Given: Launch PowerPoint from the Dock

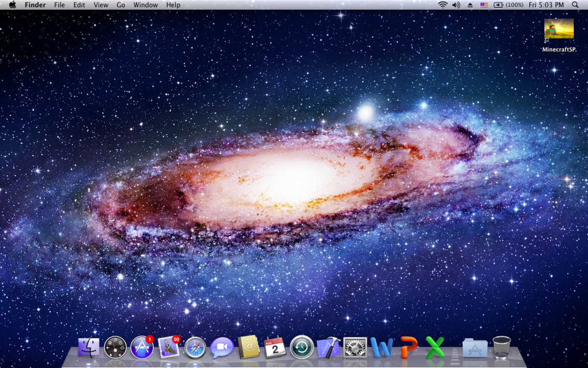Looking at the screenshot, I should tap(408, 347).
